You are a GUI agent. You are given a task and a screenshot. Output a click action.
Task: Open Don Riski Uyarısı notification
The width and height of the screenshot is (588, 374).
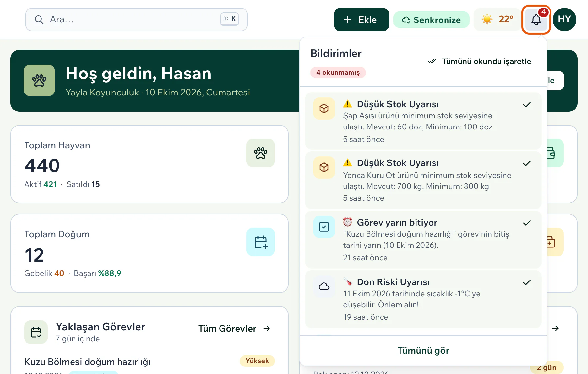[423, 299]
